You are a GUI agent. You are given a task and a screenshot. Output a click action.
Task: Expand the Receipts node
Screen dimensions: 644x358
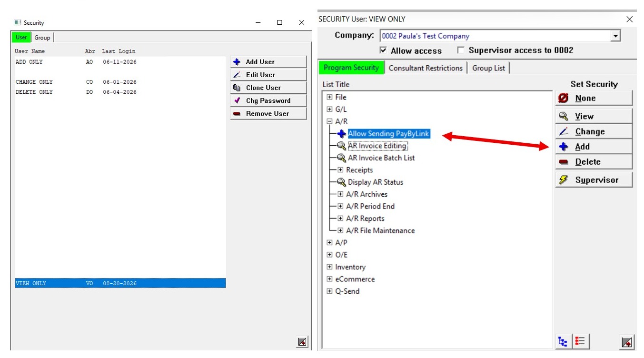(340, 170)
